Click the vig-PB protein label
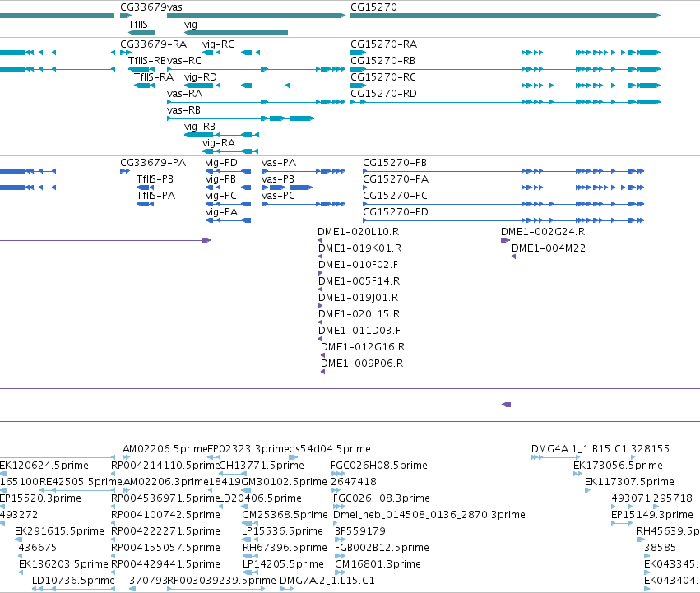The image size is (700, 593). point(220,179)
